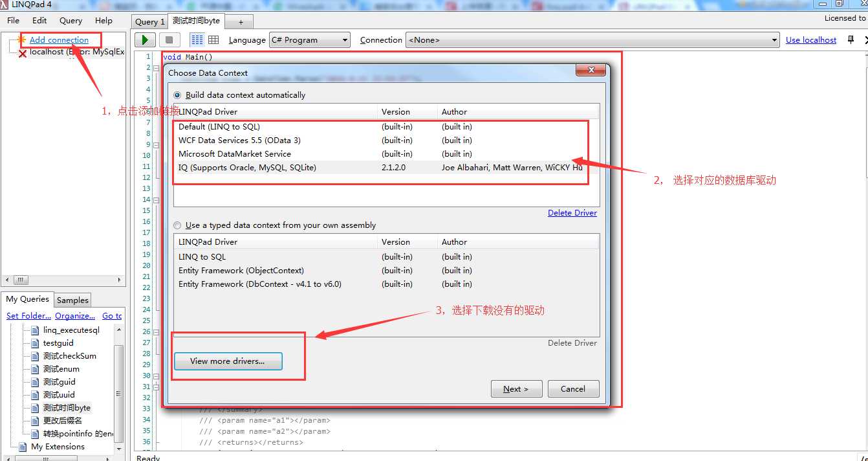Collapse the code fold at line 30
Viewport: 868px width, 461px height.
(158, 376)
